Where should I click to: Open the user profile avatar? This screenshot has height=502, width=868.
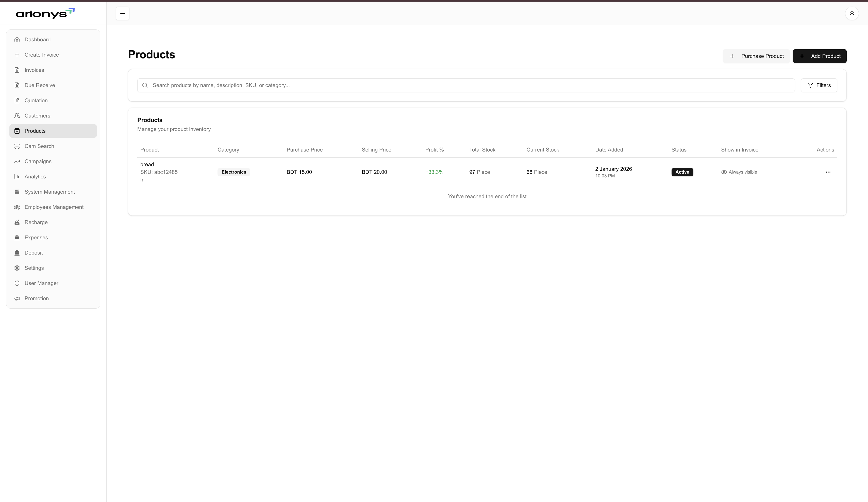tap(852, 13)
